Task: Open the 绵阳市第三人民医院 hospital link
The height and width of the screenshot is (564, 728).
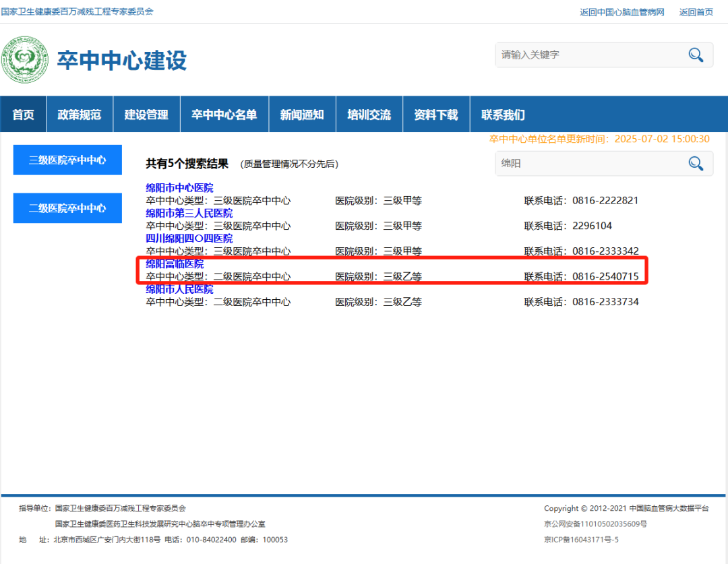Action: point(189,213)
